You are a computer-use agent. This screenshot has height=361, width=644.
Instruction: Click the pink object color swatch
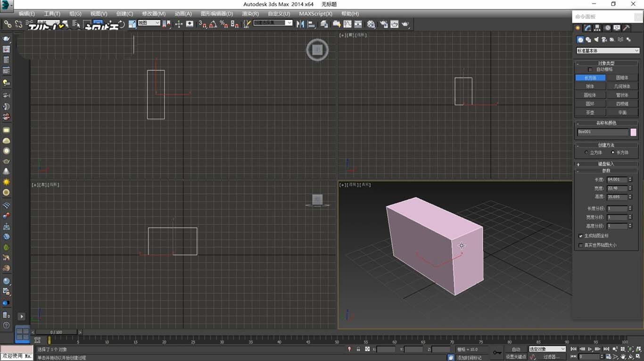pos(633,132)
